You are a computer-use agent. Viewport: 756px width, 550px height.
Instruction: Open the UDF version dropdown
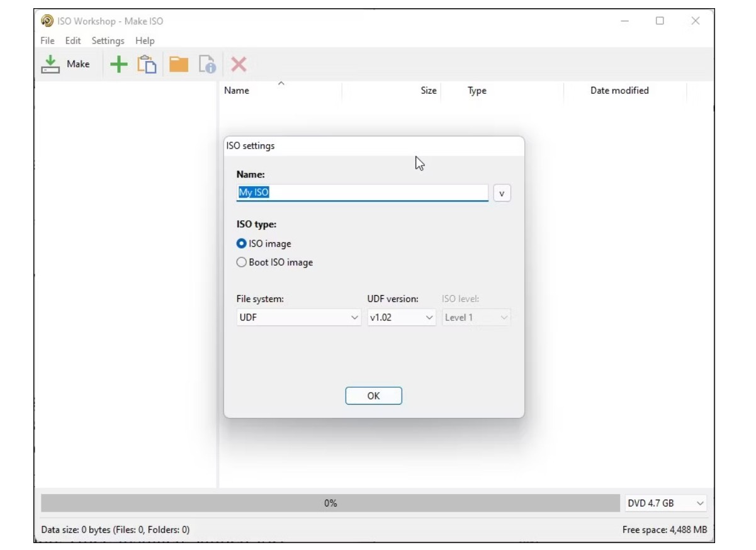[401, 317]
